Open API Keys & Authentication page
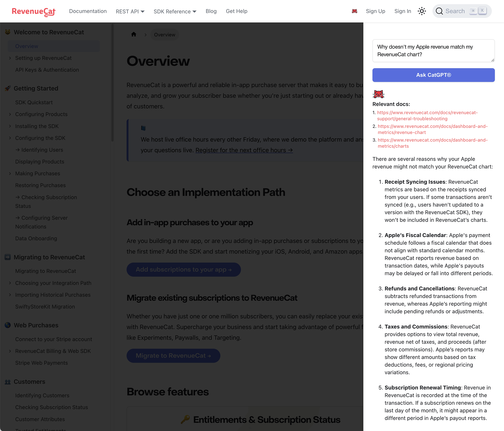 pos(47,70)
